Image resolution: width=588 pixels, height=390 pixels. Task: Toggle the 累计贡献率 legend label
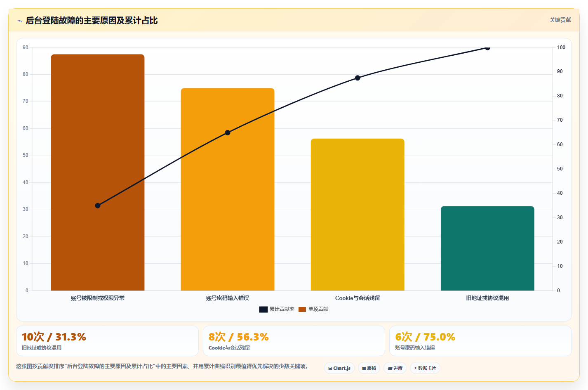click(282, 309)
